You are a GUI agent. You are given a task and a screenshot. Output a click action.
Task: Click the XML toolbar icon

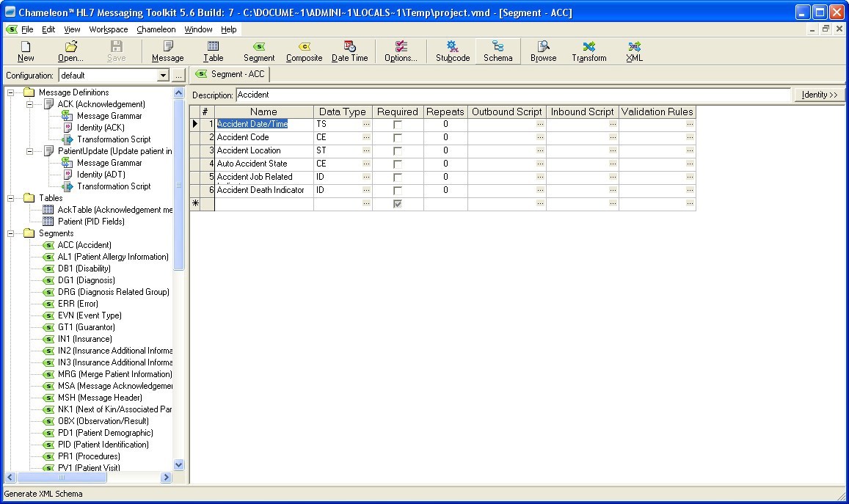coord(635,51)
